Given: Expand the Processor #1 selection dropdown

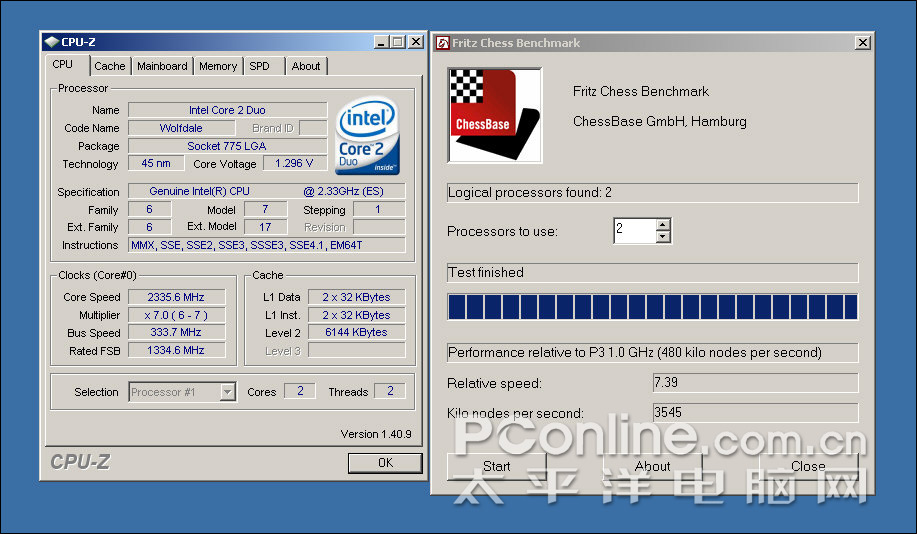Looking at the screenshot, I should (x=227, y=392).
